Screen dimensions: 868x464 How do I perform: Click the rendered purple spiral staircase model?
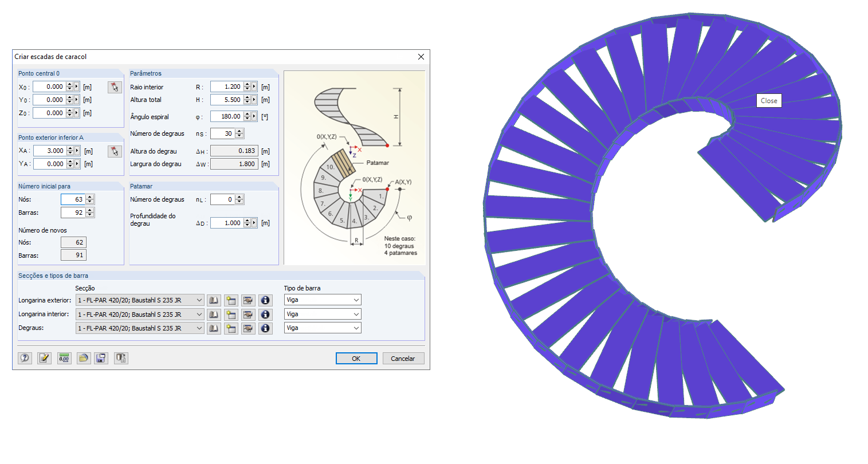[x=663, y=217]
